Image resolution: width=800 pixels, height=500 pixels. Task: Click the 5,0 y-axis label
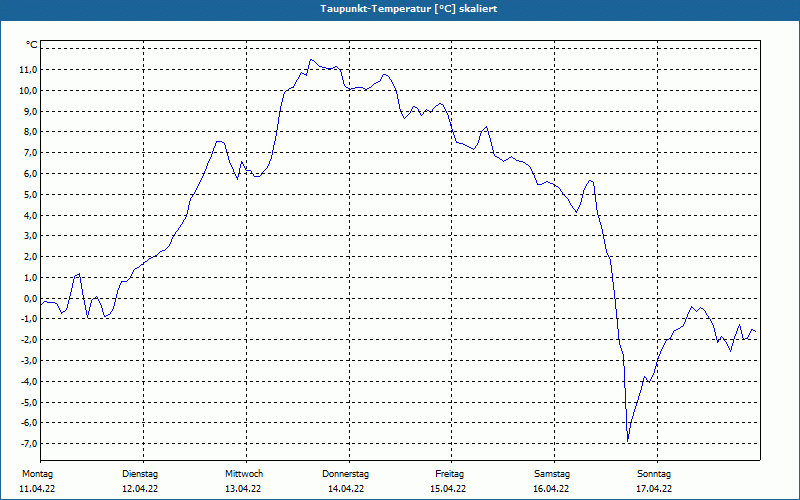pyautogui.click(x=30, y=194)
